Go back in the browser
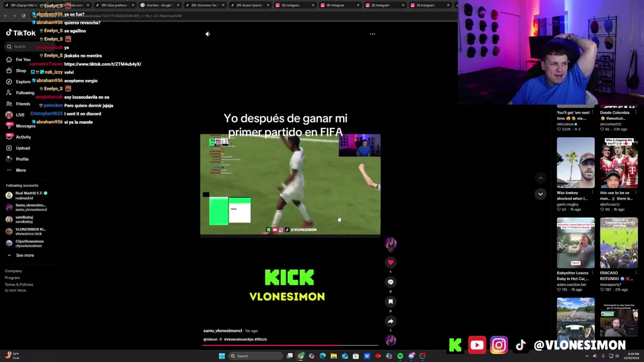 tap(6, 16)
